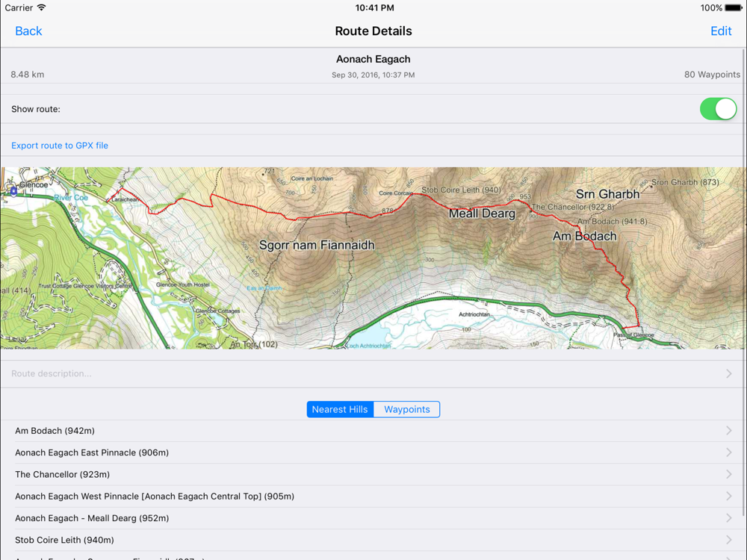
Task: Open Aonach Eagach West Pinnacle (905m)
Action: pyautogui.click(x=372, y=497)
